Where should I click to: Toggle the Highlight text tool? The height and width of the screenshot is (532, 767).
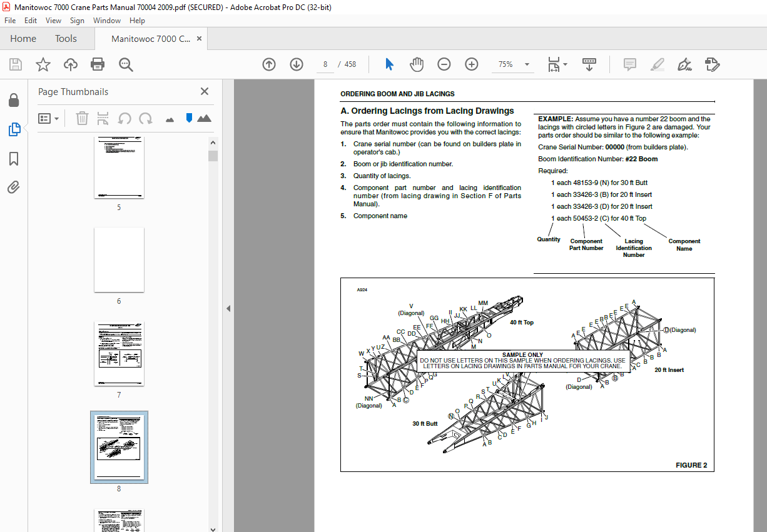coord(657,64)
